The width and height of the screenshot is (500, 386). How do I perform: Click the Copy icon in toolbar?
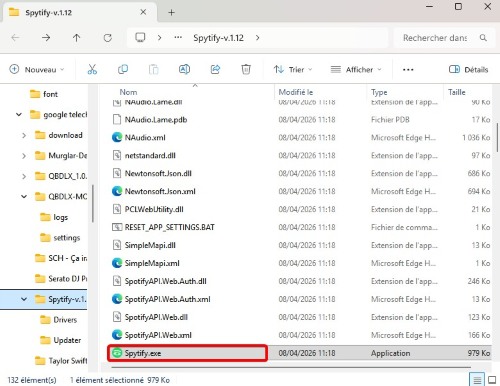(123, 69)
